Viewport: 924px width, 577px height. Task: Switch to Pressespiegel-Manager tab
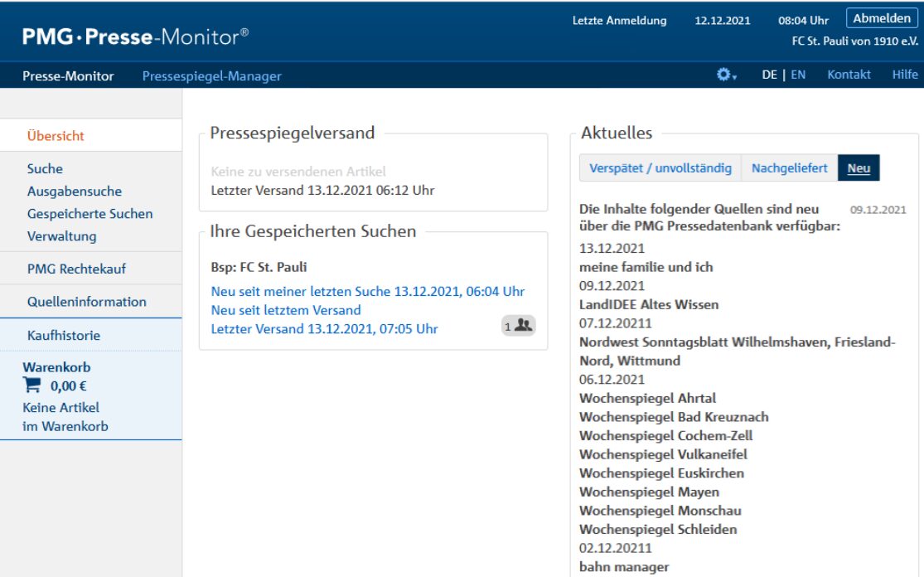point(211,76)
